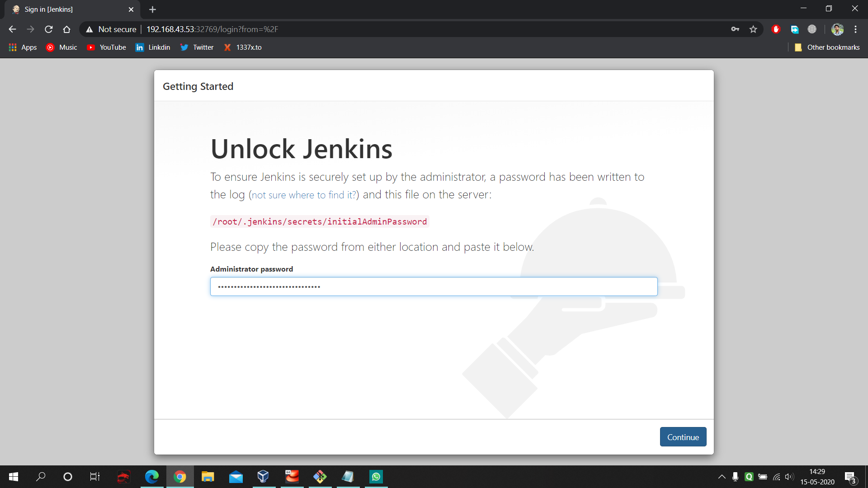Click the browser reload icon
This screenshot has height=488, width=868.
coord(49,29)
